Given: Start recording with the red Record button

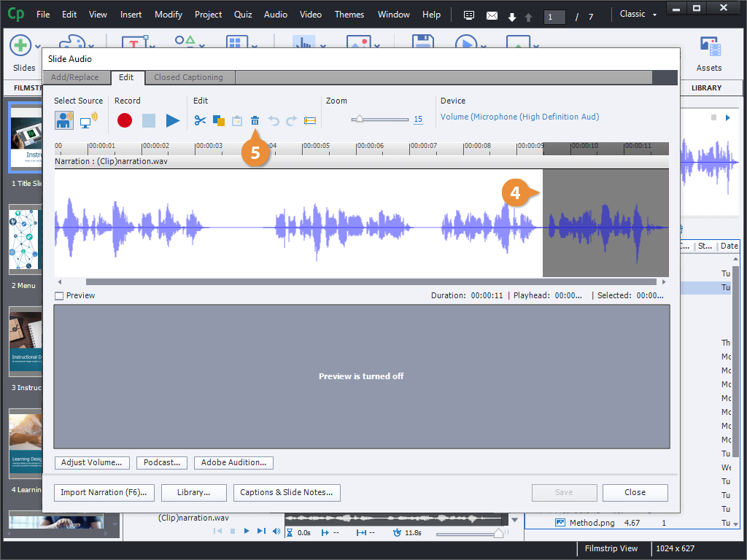Looking at the screenshot, I should pos(125,121).
